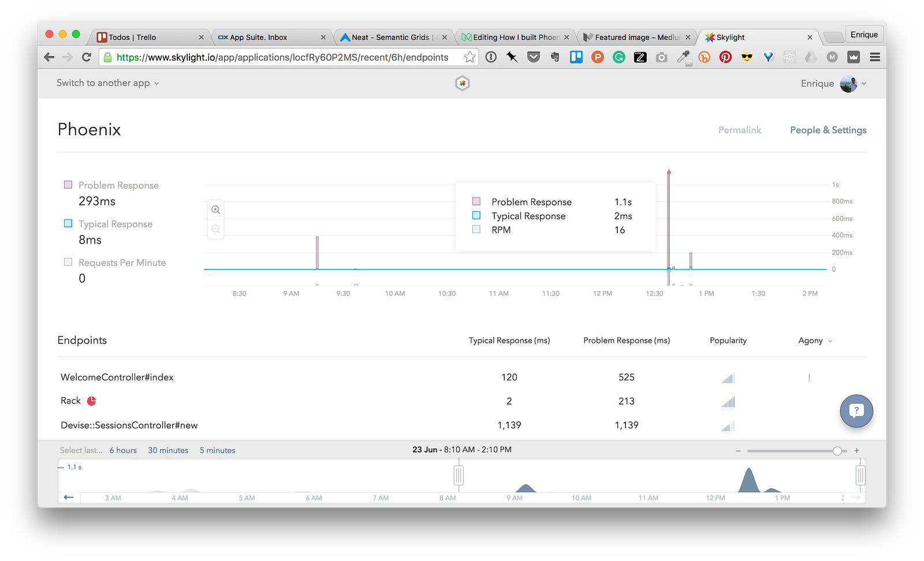Open the Trello extension
Viewport: 924px width, 561px height.
click(576, 57)
